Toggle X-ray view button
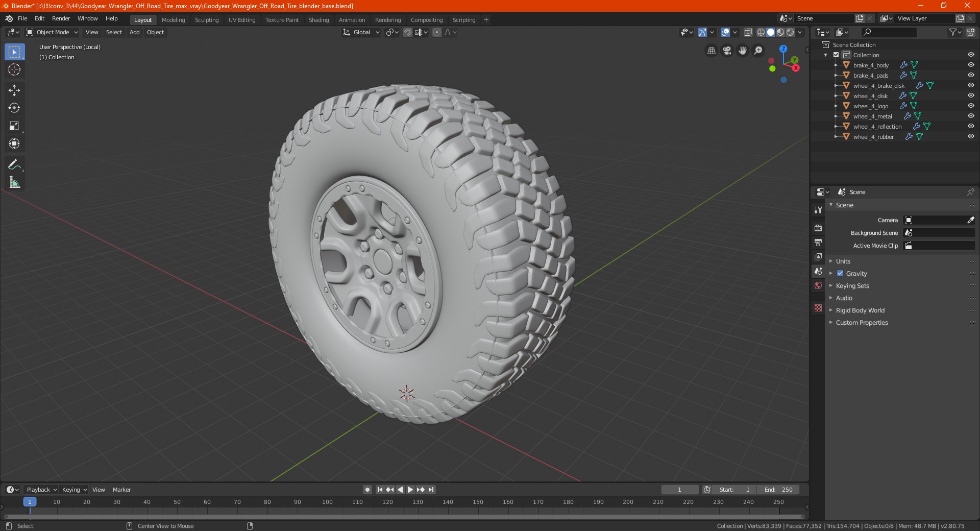This screenshot has height=531, width=980. pyautogui.click(x=748, y=32)
